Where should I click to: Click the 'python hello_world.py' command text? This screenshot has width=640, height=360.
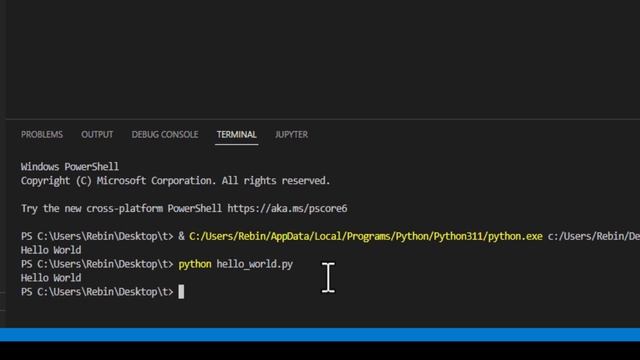pos(236,264)
